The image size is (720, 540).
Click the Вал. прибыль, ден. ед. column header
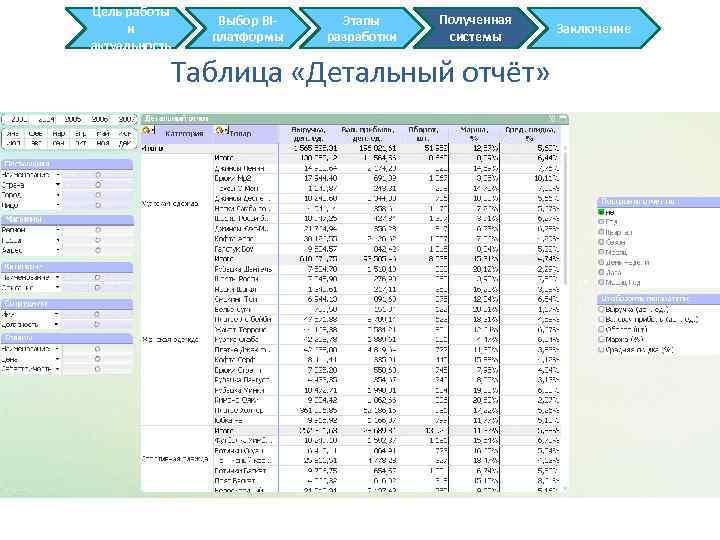click(367, 134)
